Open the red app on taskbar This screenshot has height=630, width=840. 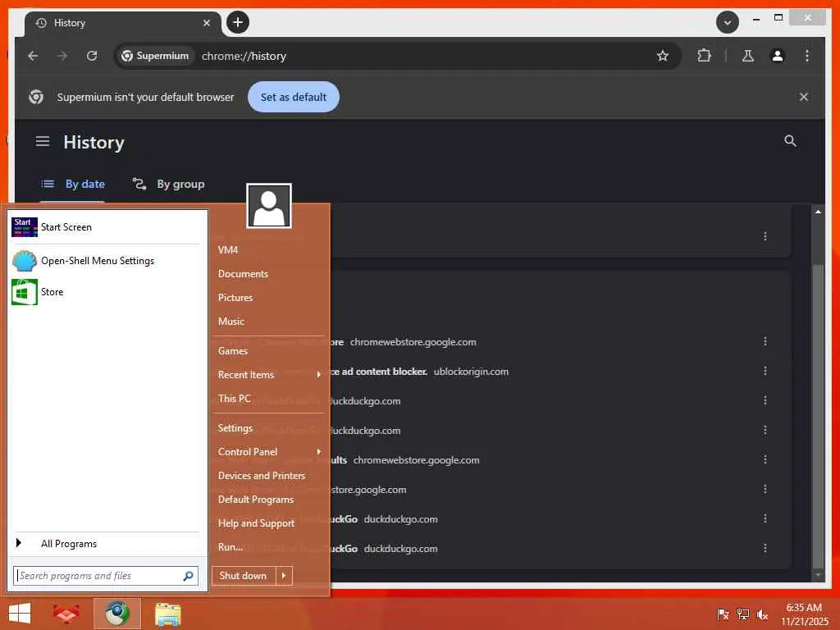pyautogui.click(x=66, y=614)
